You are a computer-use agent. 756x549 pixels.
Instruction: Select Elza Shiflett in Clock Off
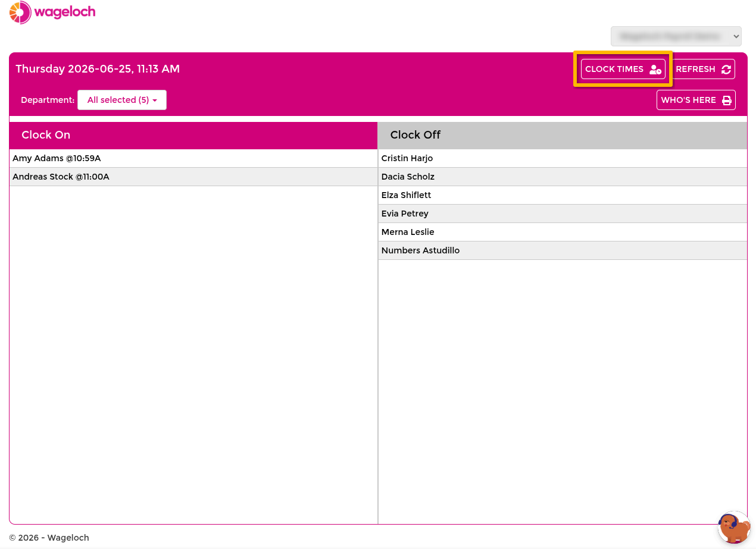click(563, 195)
